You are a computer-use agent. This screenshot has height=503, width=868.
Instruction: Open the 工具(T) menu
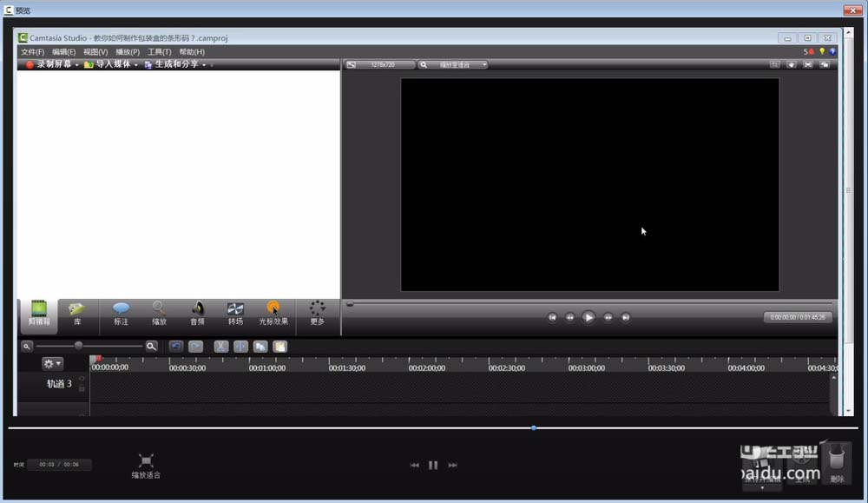159,51
